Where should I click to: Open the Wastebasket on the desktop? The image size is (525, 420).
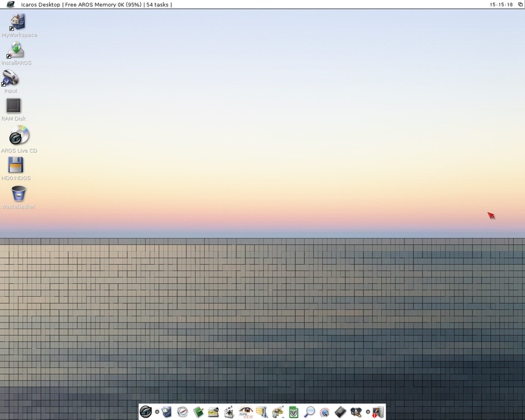tap(17, 194)
